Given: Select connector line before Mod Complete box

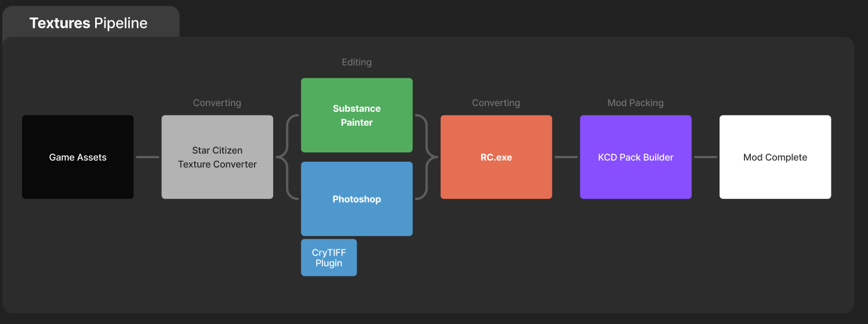Looking at the screenshot, I should 706,157.
